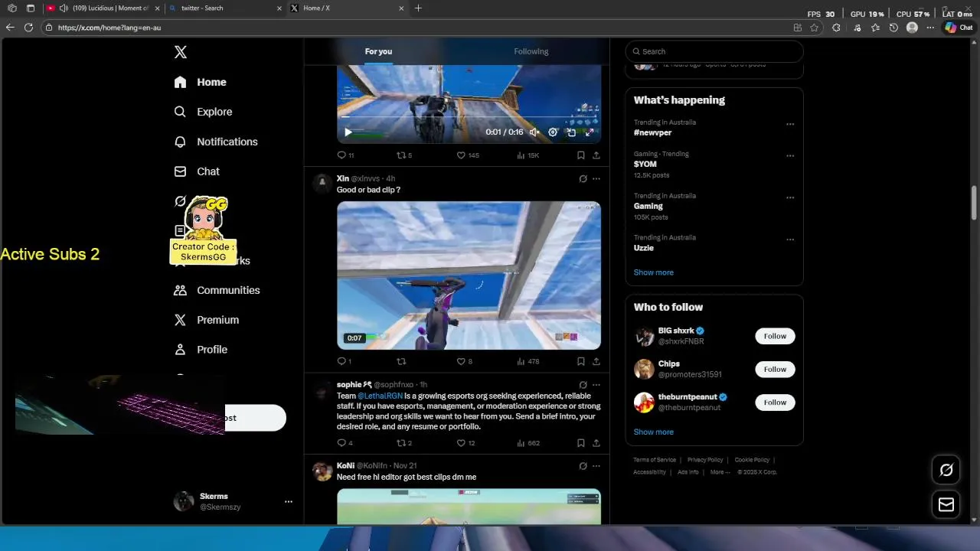Open Chat in the sidebar
Image resolution: width=980 pixels, height=551 pixels.
(197, 171)
